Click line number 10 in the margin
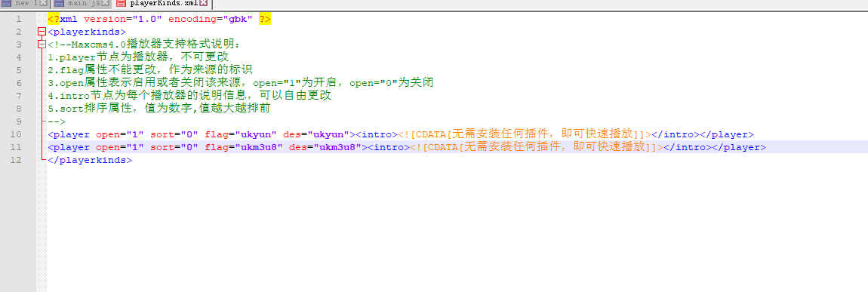 (16, 134)
